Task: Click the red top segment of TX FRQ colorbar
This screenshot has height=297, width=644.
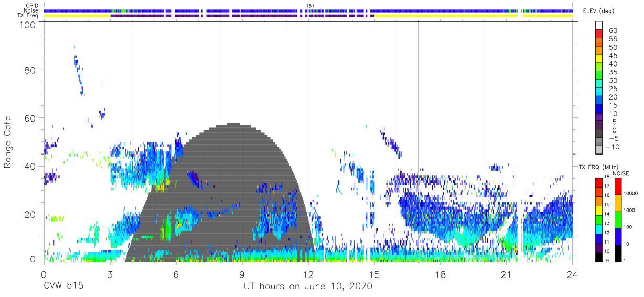Action: pos(599,182)
